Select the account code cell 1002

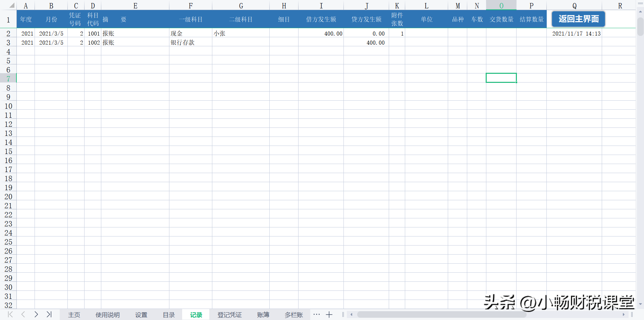coord(93,42)
